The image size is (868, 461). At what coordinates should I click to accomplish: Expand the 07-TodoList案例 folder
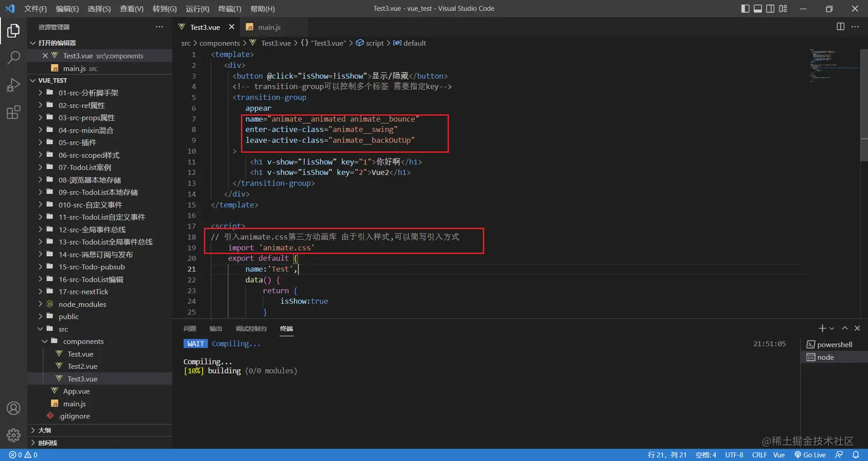(100, 167)
